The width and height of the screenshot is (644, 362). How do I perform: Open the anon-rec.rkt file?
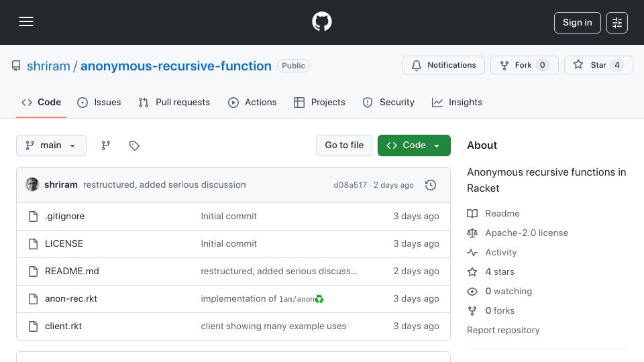coord(71,299)
